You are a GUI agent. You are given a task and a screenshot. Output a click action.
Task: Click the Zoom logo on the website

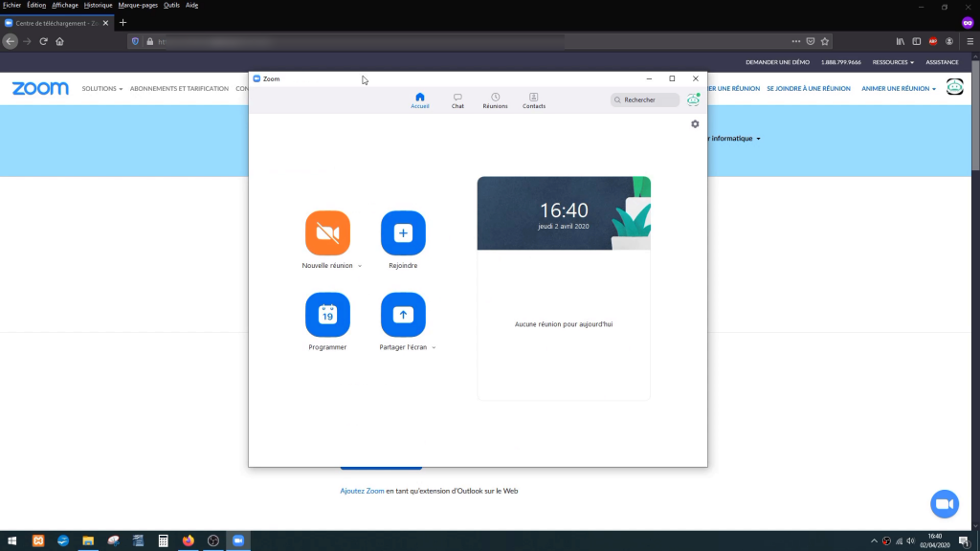(40, 88)
